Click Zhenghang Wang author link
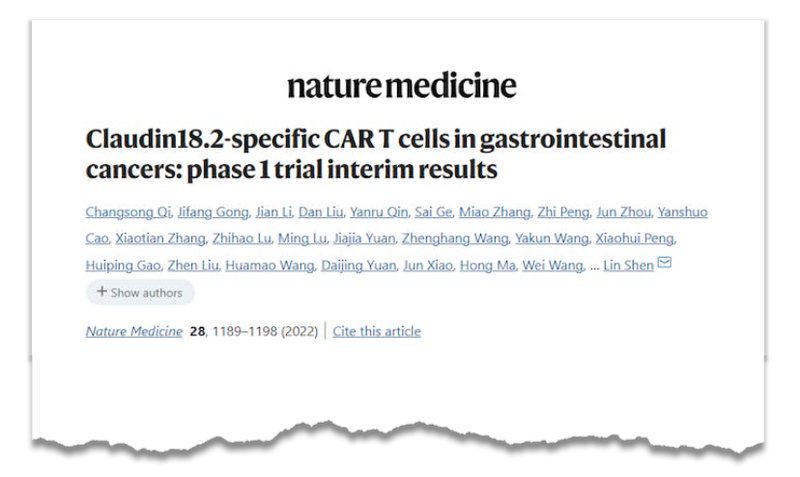Image resolution: width=800 pixels, height=477 pixels. [x=455, y=238]
